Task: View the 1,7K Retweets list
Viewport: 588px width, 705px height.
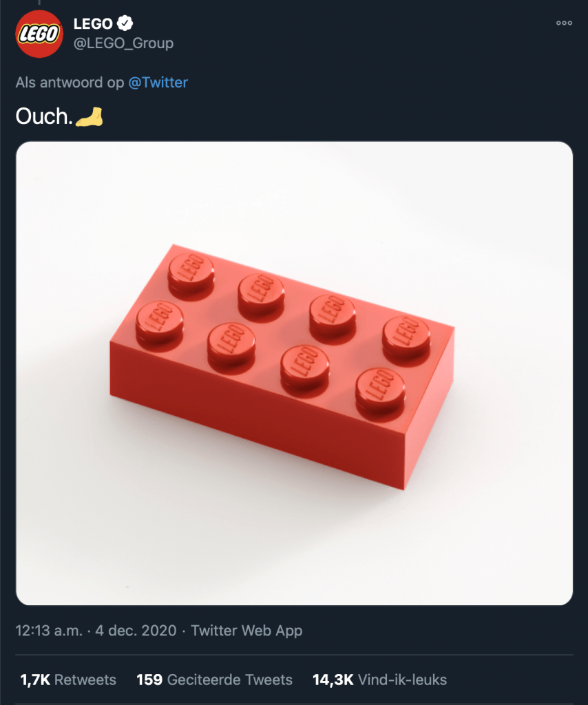Action: tap(68, 680)
